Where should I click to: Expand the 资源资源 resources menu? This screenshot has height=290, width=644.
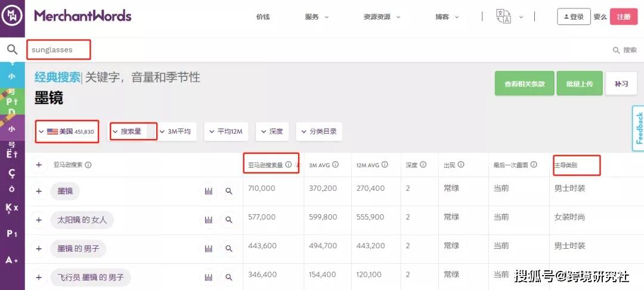tap(382, 17)
